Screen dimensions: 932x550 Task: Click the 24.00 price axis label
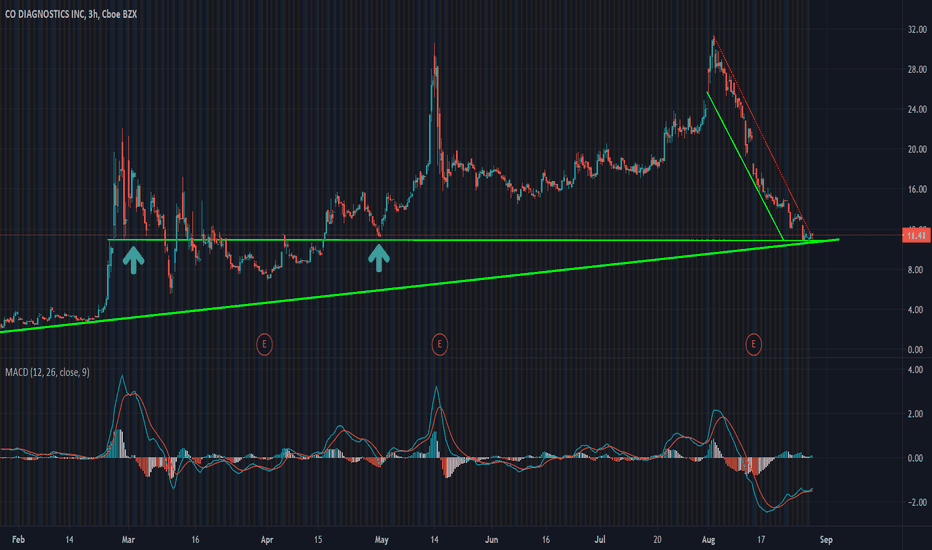pos(917,109)
